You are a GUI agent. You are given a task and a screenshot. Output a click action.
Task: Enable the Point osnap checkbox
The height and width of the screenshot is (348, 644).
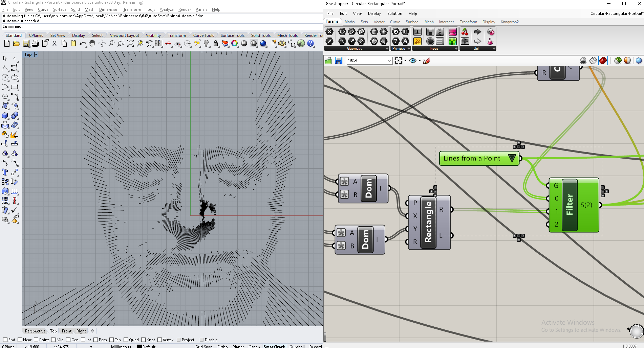click(36, 340)
